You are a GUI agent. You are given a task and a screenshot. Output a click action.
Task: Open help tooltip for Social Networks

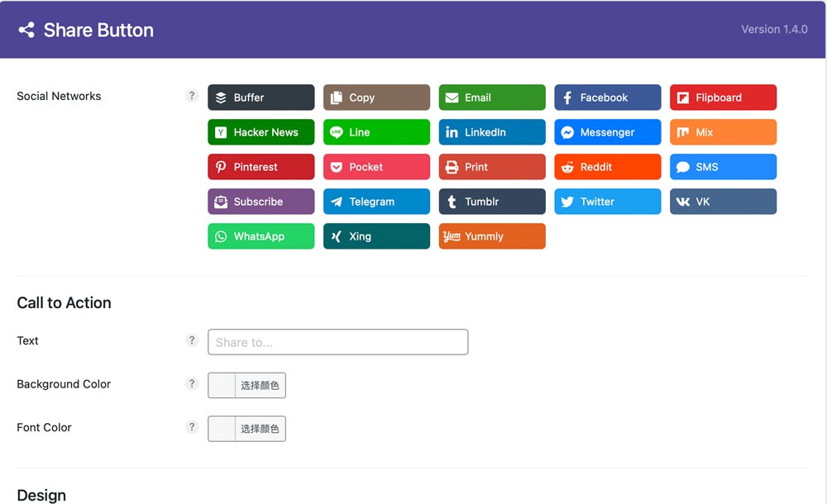(192, 95)
